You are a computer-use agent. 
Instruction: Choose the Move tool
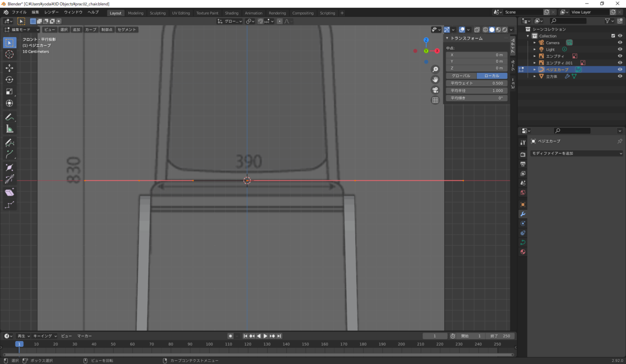(x=9, y=68)
